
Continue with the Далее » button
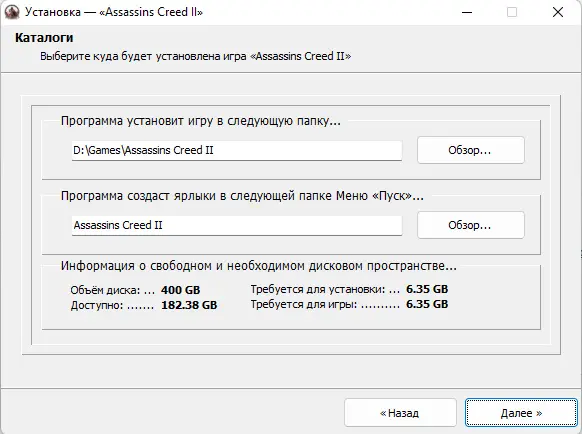click(521, 413)
